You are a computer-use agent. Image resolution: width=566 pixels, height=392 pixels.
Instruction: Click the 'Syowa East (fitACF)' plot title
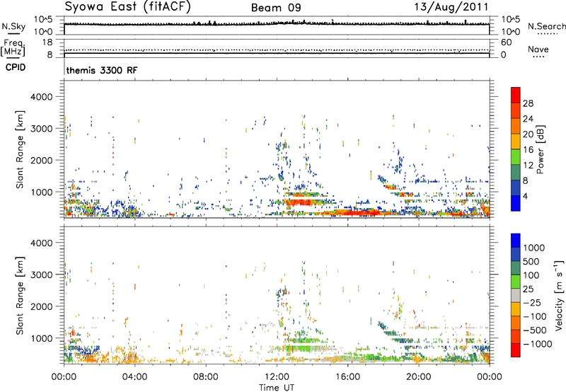127,6
